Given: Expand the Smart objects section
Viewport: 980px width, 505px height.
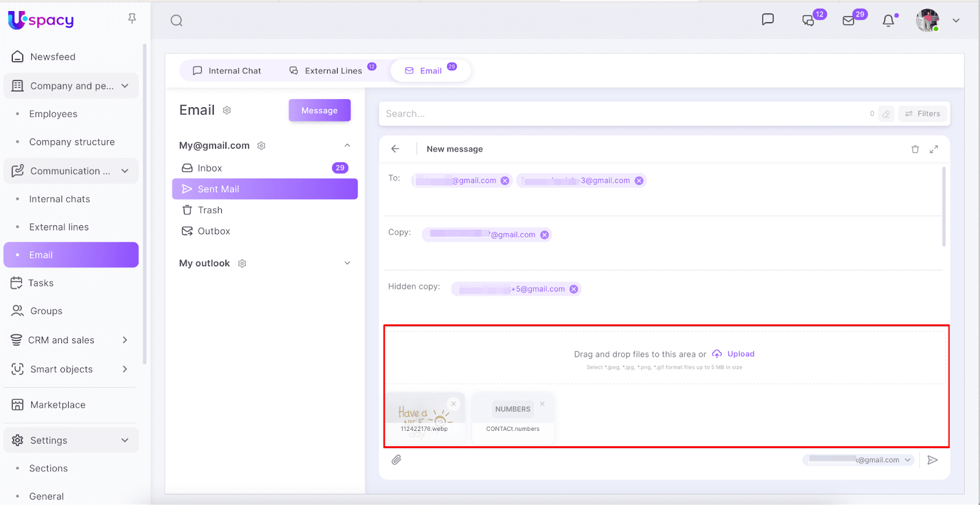Looking at the screenshot, I should click(125, 369).
